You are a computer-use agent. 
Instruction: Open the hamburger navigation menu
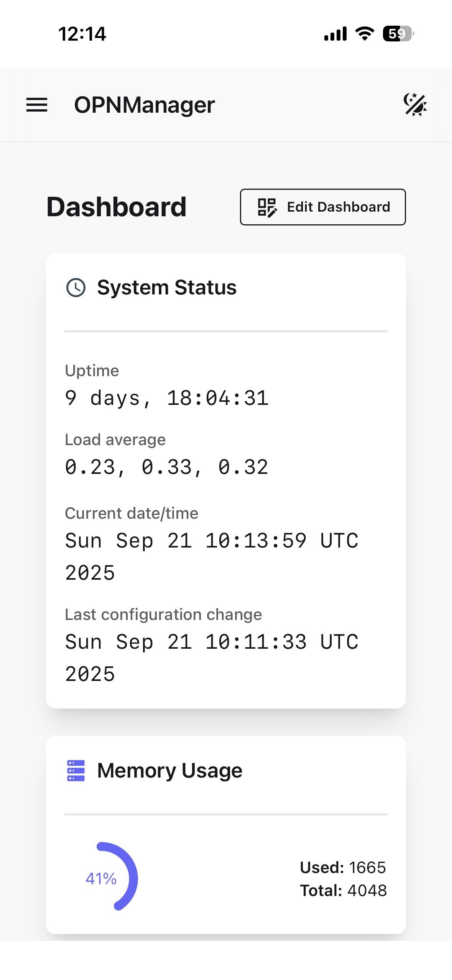[x=37, y=105]
